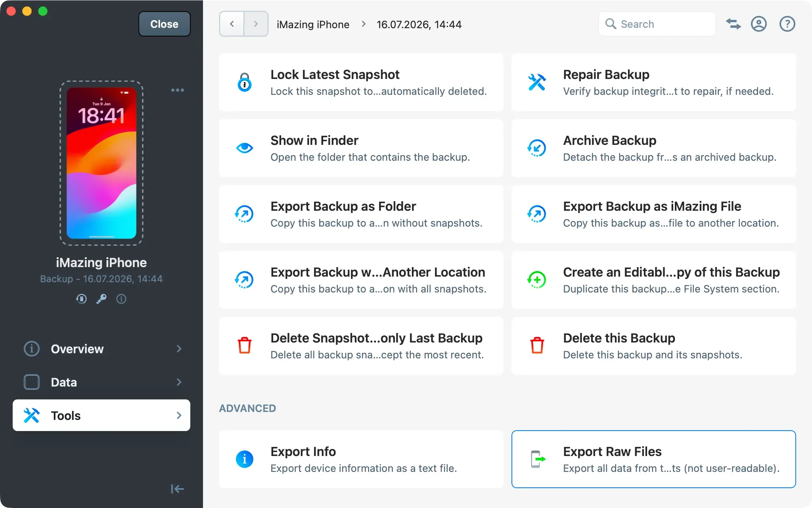812x508 pixels.
Task: Go back with the left arrow button
Action: coord(232,24)
